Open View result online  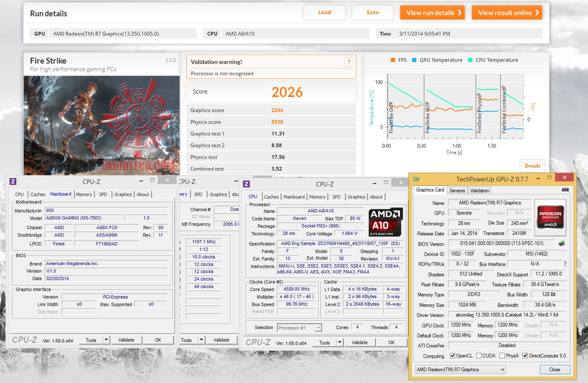point(507,13)
